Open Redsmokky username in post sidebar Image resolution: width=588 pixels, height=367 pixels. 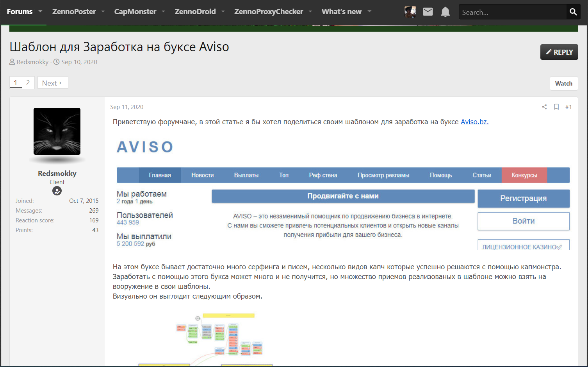click(x=57, y=174)
